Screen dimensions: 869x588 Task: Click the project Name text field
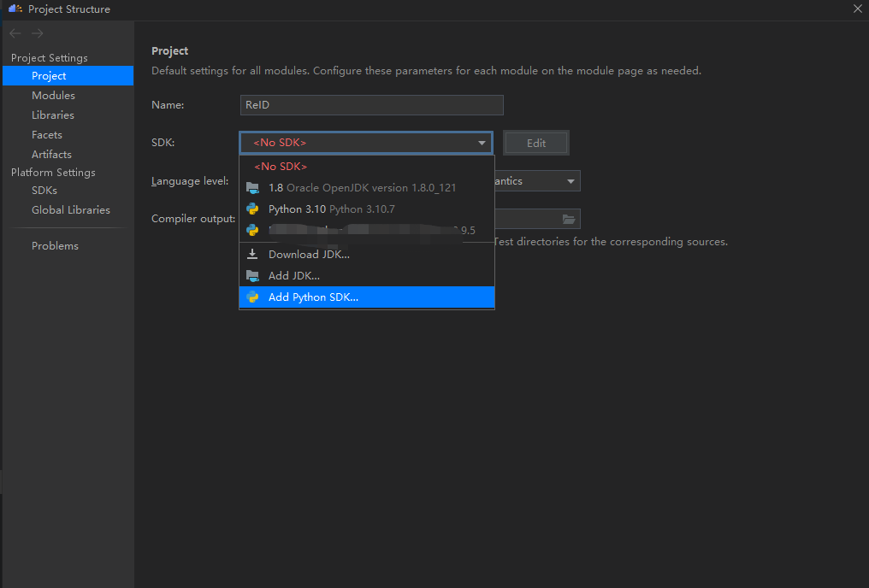(371, 105)
